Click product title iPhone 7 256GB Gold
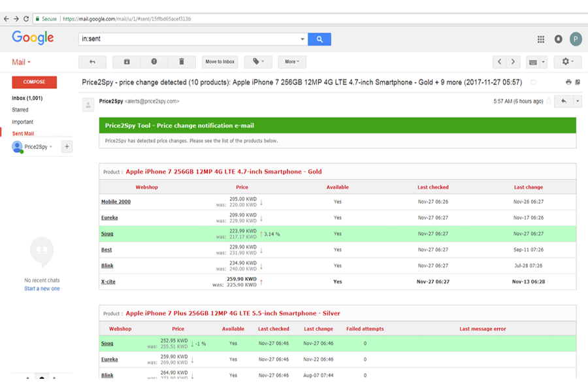This screenshot has width=588, height=392. tap(223, 171)
